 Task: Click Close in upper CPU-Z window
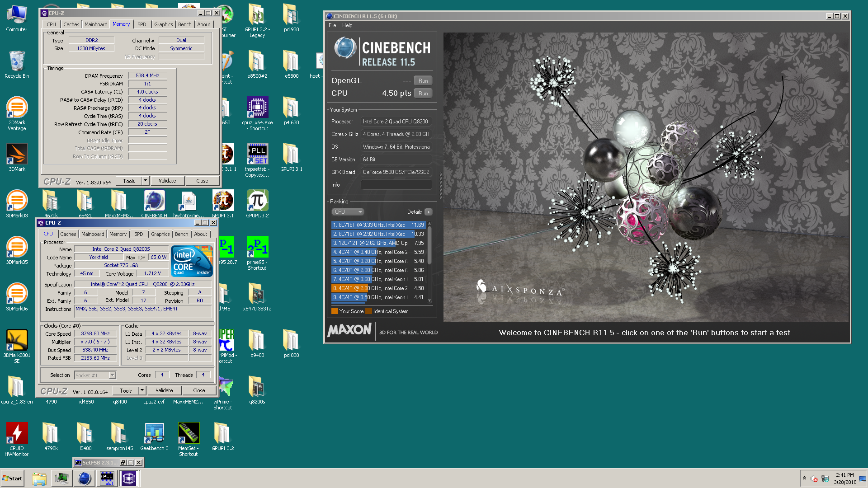click(x=202, y=181)
